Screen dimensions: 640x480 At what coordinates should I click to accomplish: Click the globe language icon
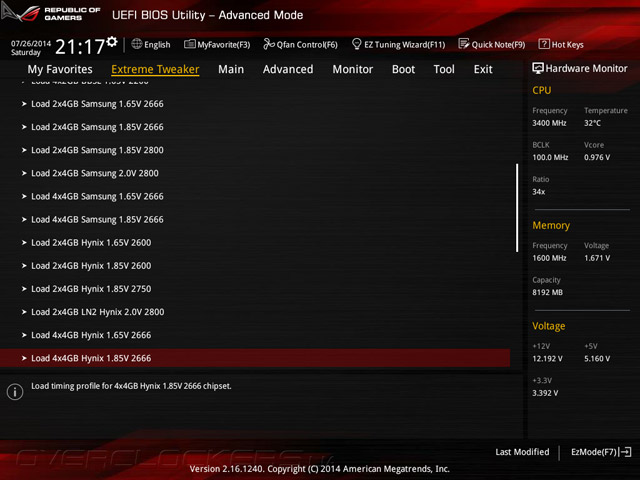pos(137,44)
